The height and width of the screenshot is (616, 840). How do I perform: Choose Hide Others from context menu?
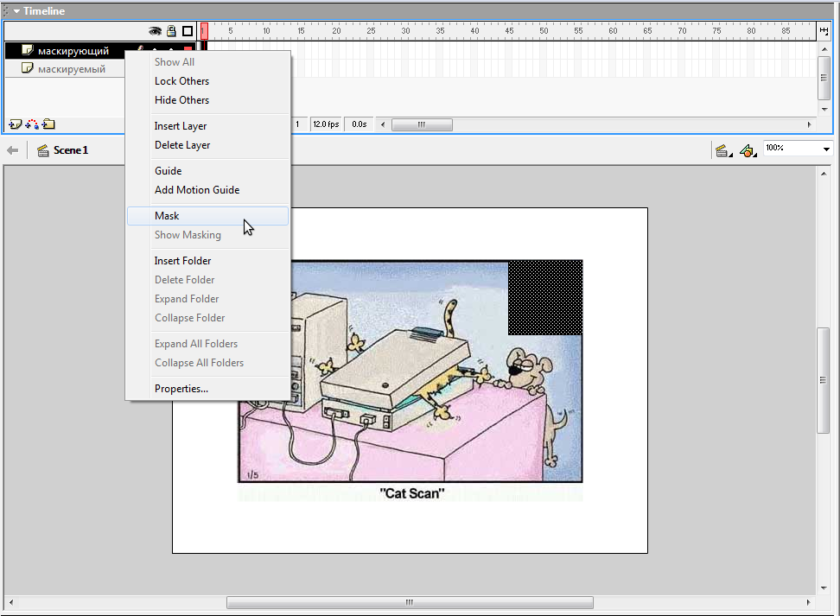pos(181,100)
